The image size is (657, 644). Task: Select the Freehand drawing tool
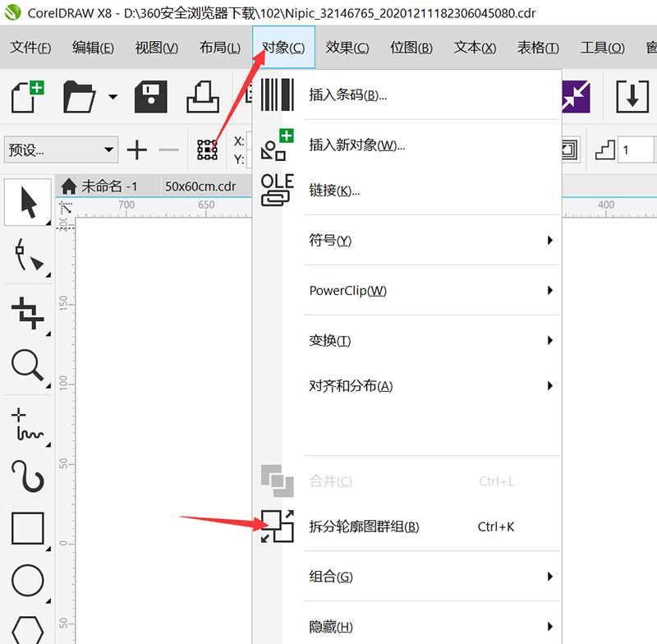point(28,424)
